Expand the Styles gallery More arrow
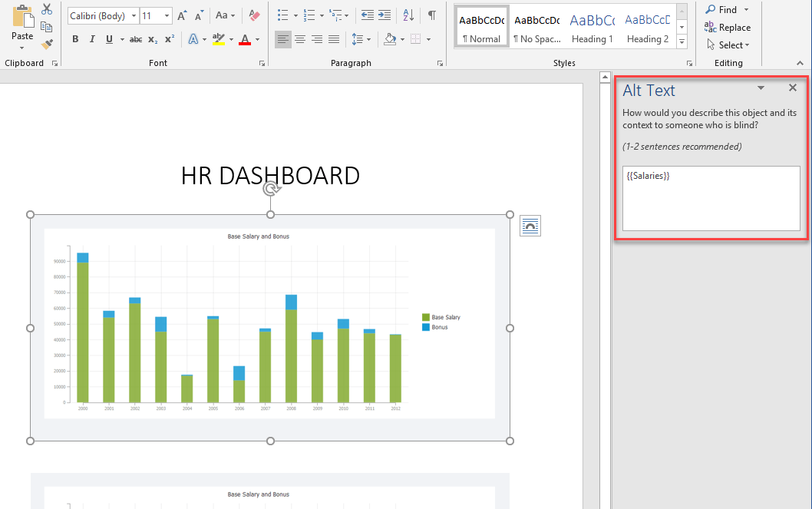Screen dimensions: 812x509 pos(682,41)
